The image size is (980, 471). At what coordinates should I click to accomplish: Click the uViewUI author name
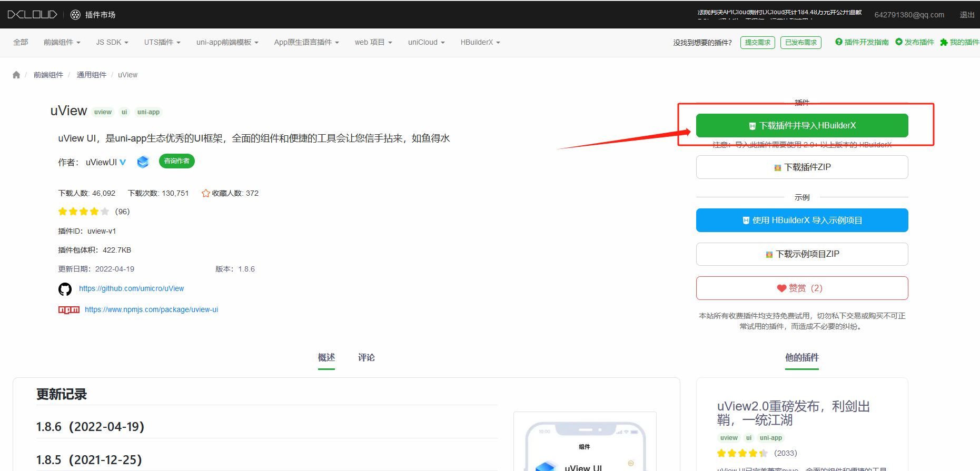point(102,162)
